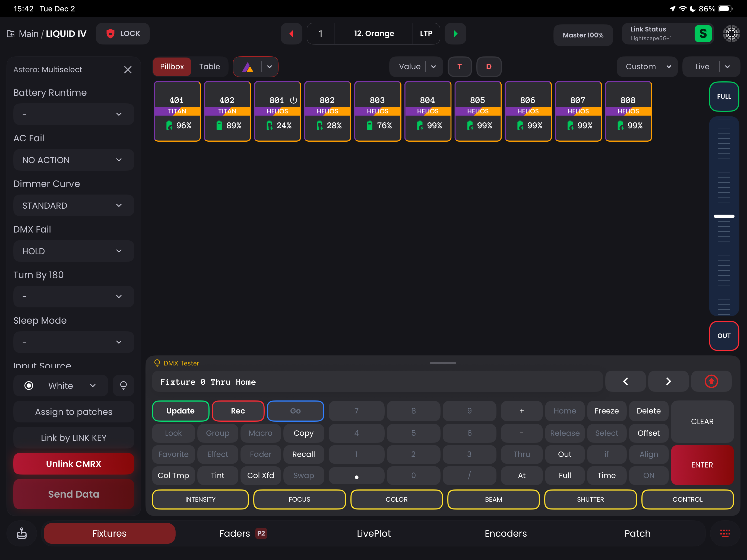
Task: Switch to the Table view tab
Action: click(209, 66)
